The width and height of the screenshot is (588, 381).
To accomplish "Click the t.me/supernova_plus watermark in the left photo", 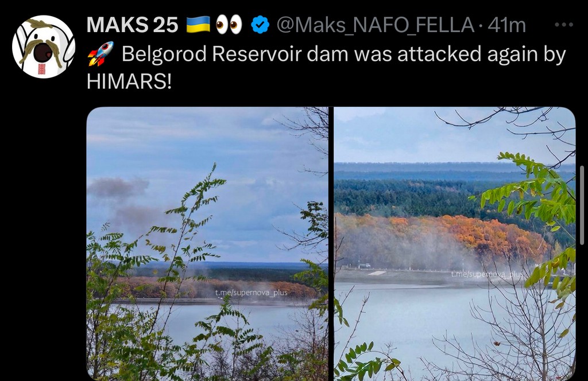I will [252, 293].
